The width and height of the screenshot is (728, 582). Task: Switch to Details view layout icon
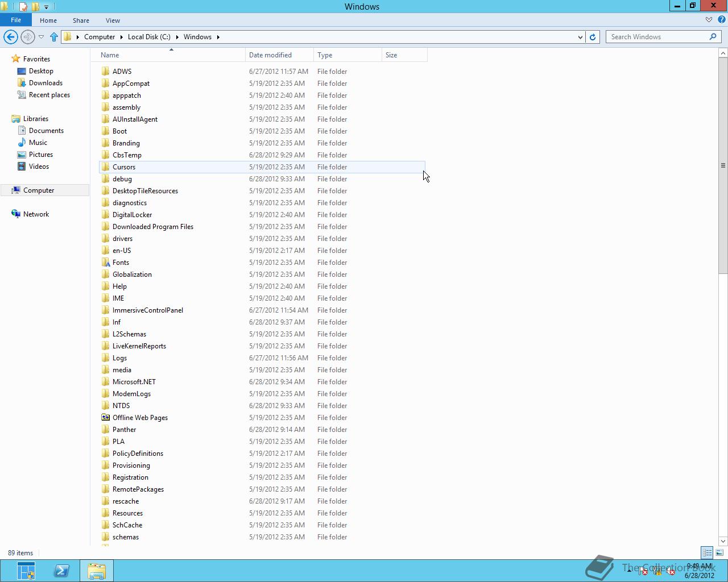point(707,552)
